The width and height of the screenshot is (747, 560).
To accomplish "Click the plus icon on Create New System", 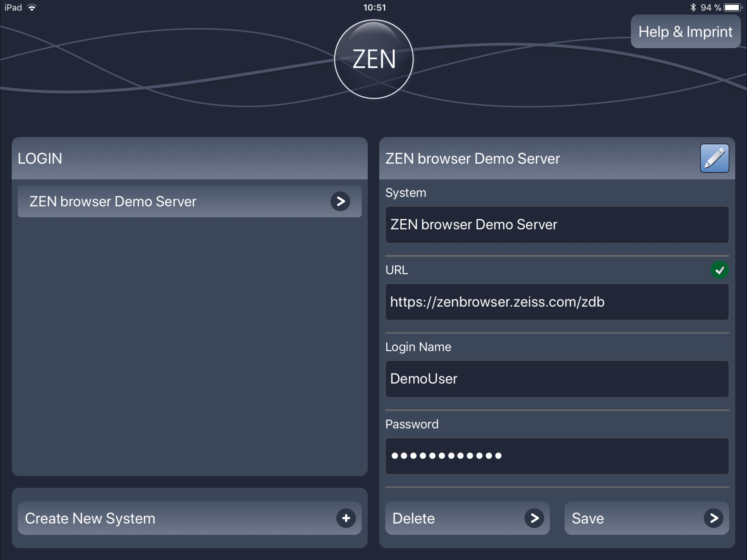I will pos(346,518).
